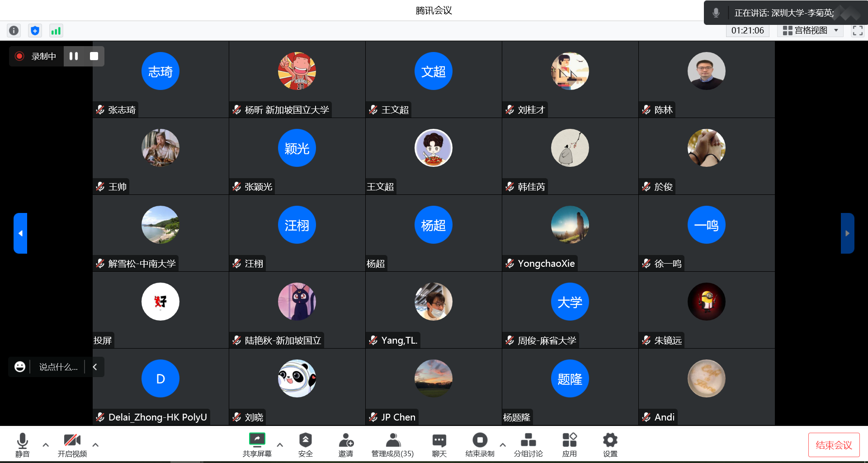868x463 pixels.
Task: Click the 说点什么 message input field
Action: click(x=58, y=367)
